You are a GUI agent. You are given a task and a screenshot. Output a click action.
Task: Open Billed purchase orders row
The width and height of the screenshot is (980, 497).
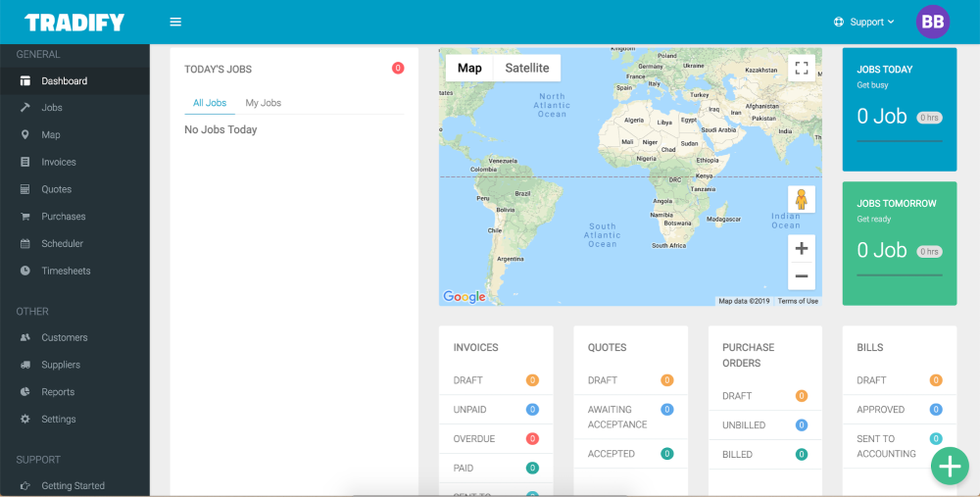coord(765,455)
